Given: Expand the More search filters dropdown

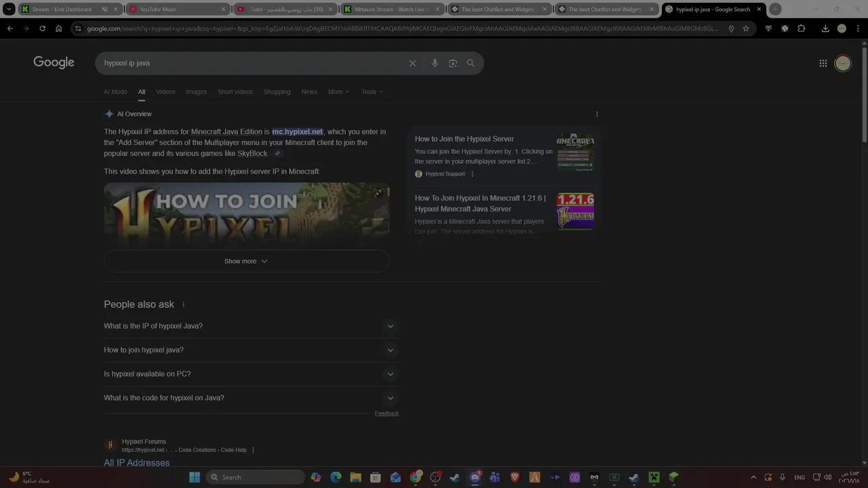Looking at the screenshot, I should 338,91.
